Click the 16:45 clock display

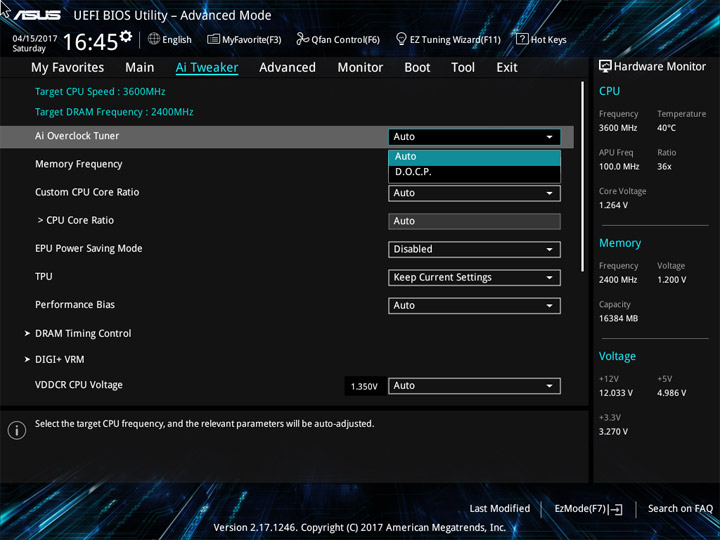click(90, 42)
